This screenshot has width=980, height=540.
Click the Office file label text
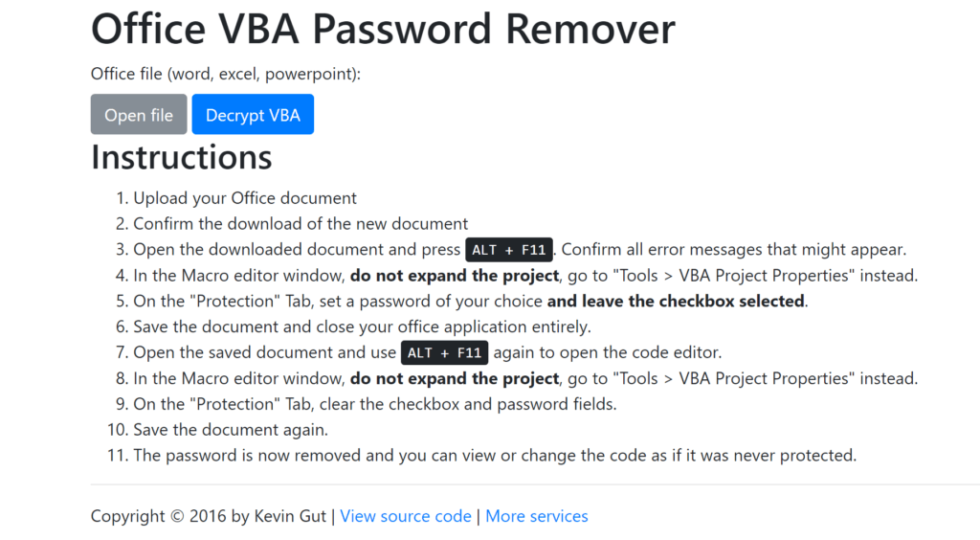(x=226, y=74)
